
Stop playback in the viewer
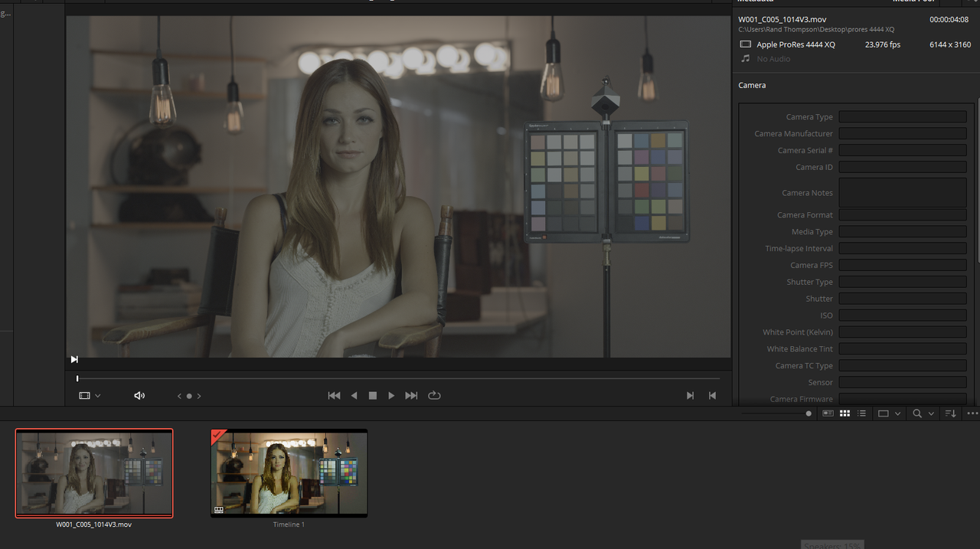tap(373, 395)
